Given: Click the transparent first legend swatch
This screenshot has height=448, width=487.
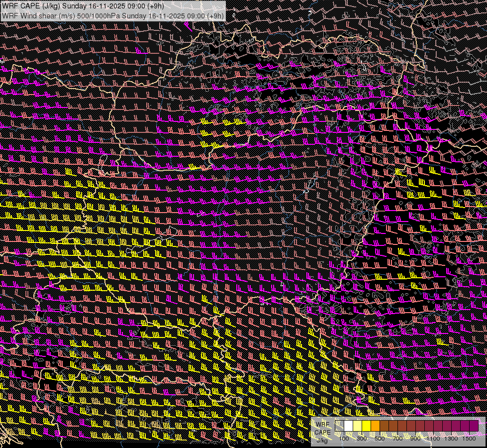Looking at the screenshot, I should (x=339, y=426).
